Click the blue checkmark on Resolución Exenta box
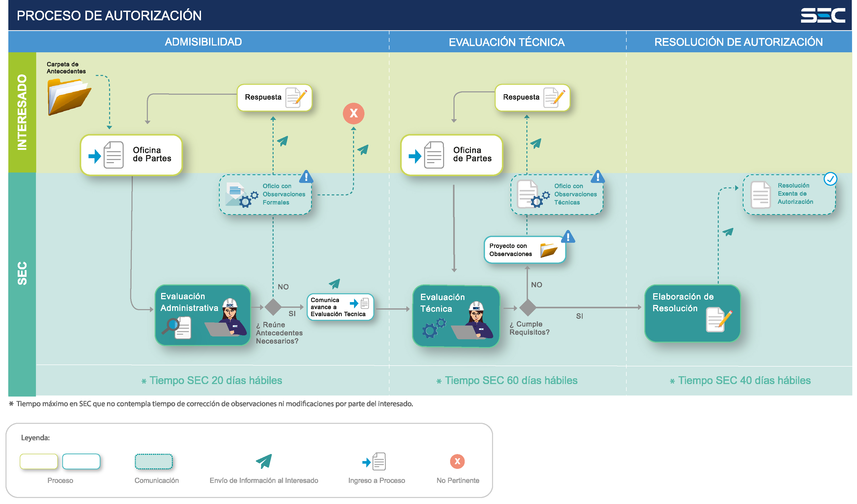The image size is (857, 504). [830, 179]
